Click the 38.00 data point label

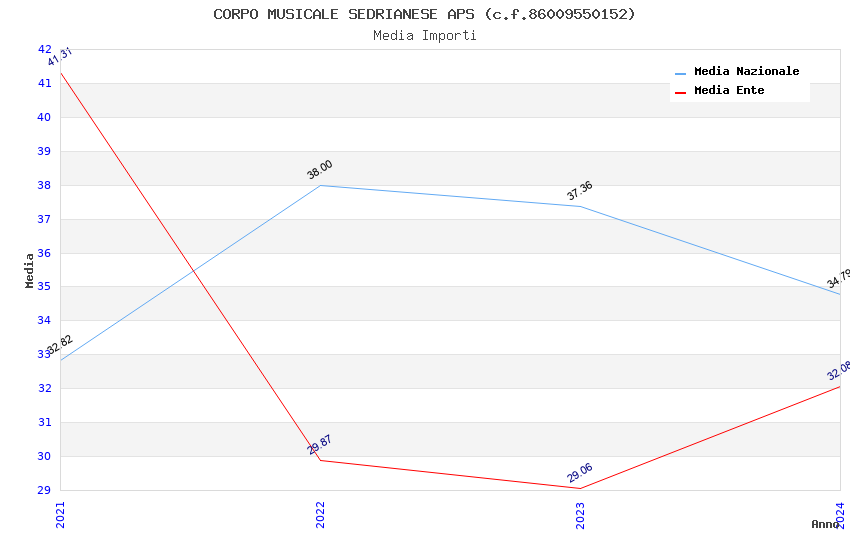point(320,170)
